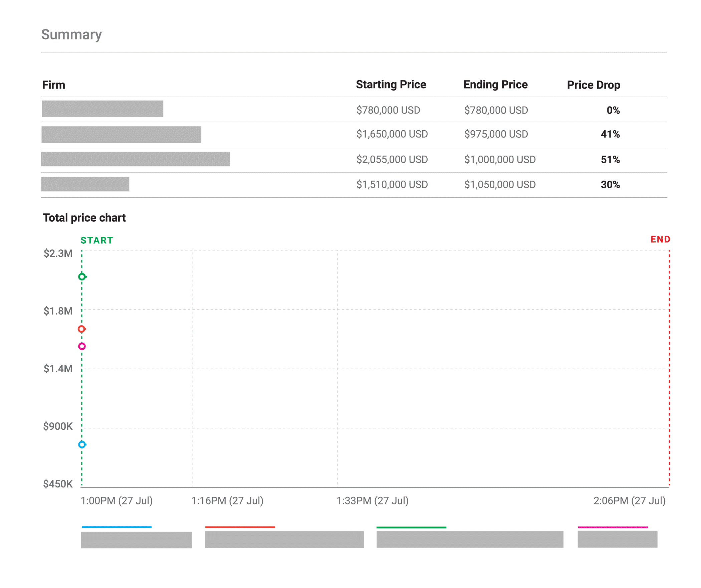This screenshot has width=701, height=588.
Task: Click the $975,000 USD ending price
Action: coord(496,134)
